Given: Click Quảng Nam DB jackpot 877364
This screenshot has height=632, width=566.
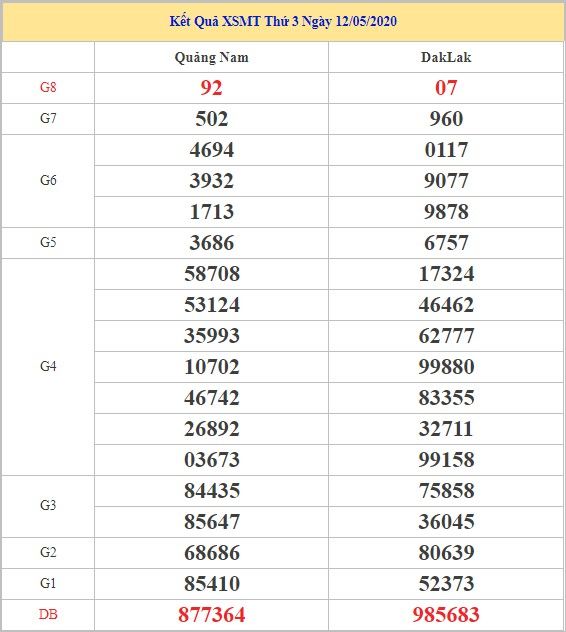Looking at the screenshot, I should click(212, 615).
